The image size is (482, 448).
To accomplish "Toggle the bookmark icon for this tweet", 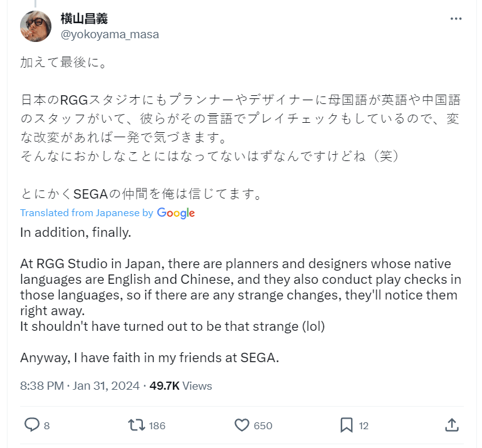I will (346, 425).
